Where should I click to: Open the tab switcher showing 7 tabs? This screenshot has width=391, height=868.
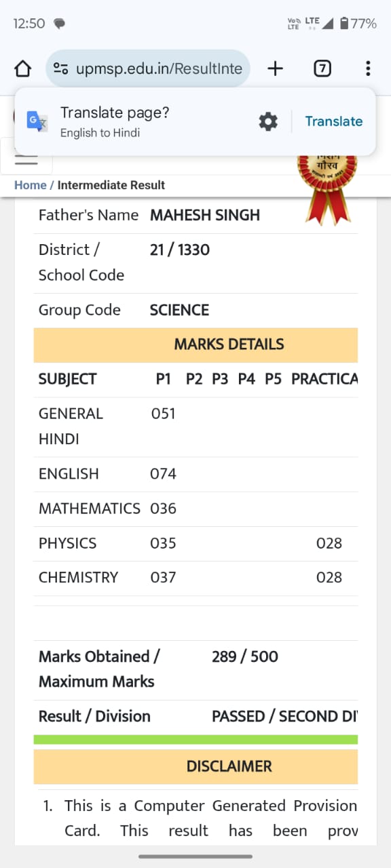(x=322, y=68)
